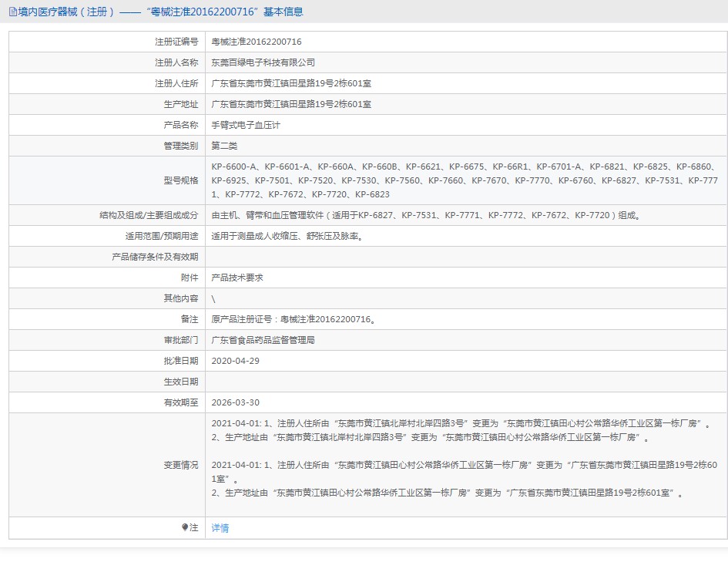
Task: Click the value 第二类
Action: 224,146
